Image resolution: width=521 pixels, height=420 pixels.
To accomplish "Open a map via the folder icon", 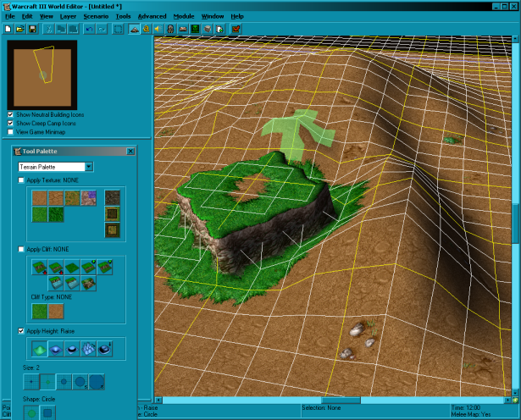I will pos(20,30).
